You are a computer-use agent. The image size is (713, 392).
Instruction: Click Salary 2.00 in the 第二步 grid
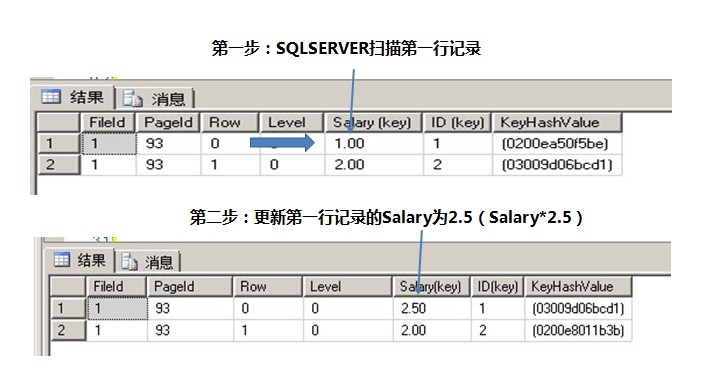pos(432,330)
